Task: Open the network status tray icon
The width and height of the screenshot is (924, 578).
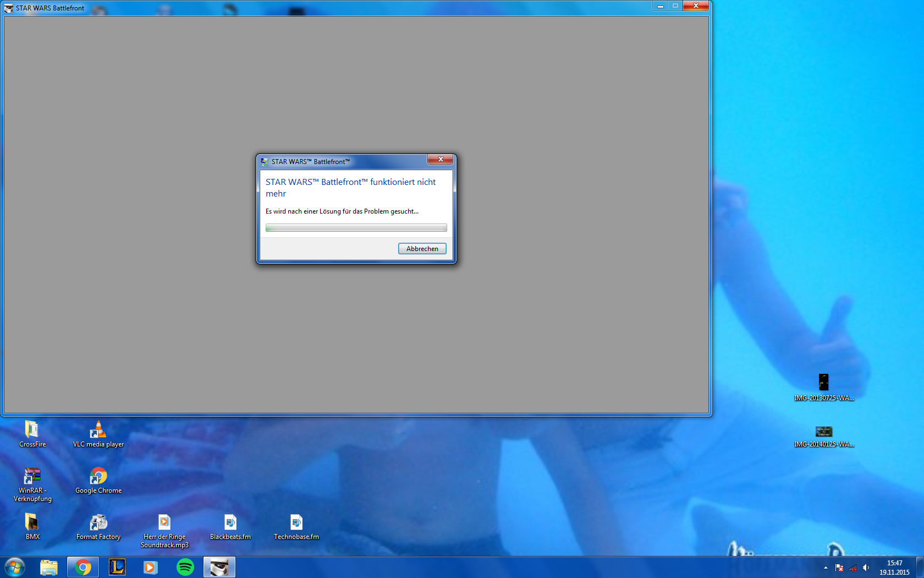Action: click(x=853, y=568)
